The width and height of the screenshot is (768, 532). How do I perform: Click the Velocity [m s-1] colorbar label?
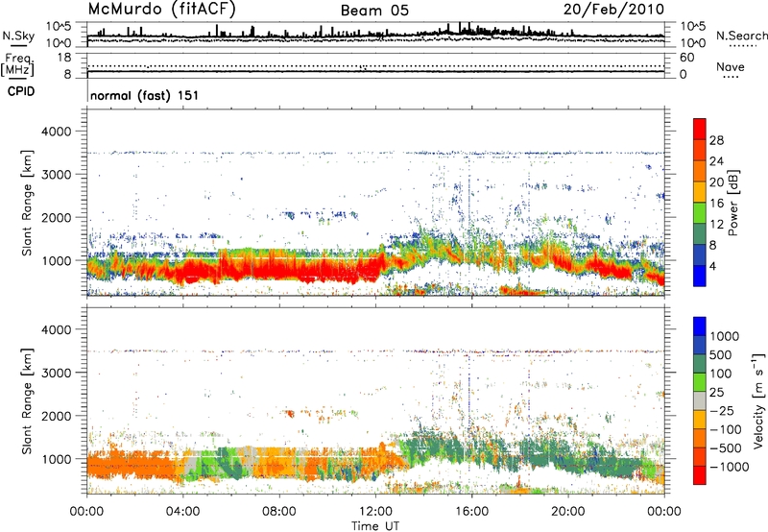click(x=758, y=401)
